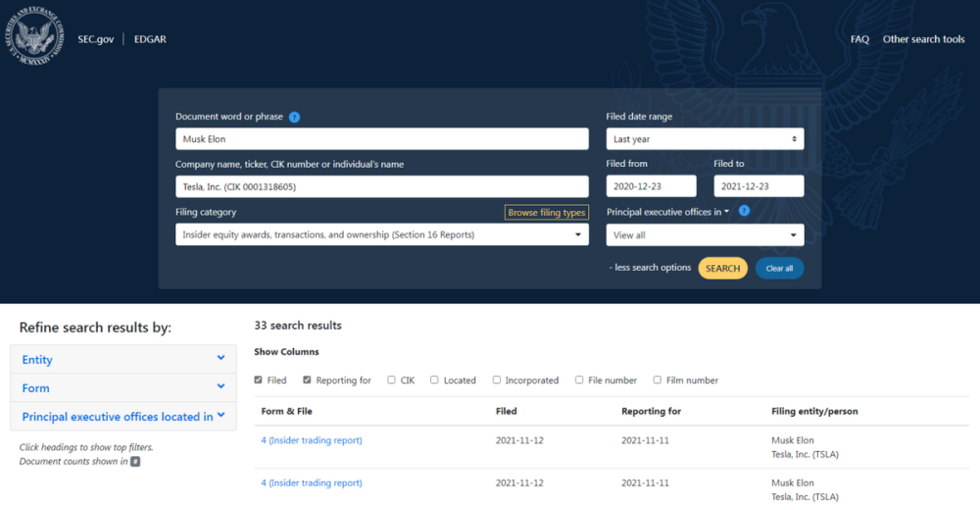
Task: Click the Company name field with Tesla
Action: click(382, 186)
